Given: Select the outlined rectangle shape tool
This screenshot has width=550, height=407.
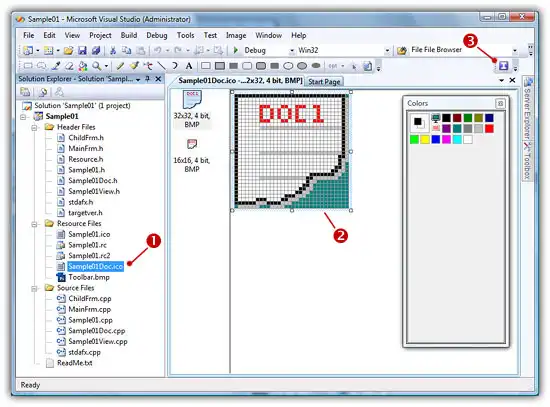Looking at the screenshot, I should pyautogui.click(x=206, y=66).
